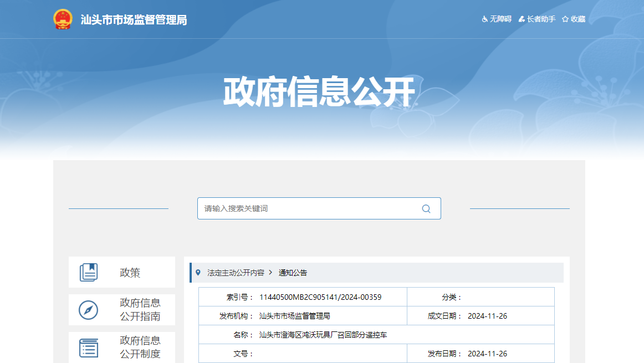Click the index number 11440500MB2C905141/2024-00359
This screenshot has height=363, width=644.
(320, 297)
